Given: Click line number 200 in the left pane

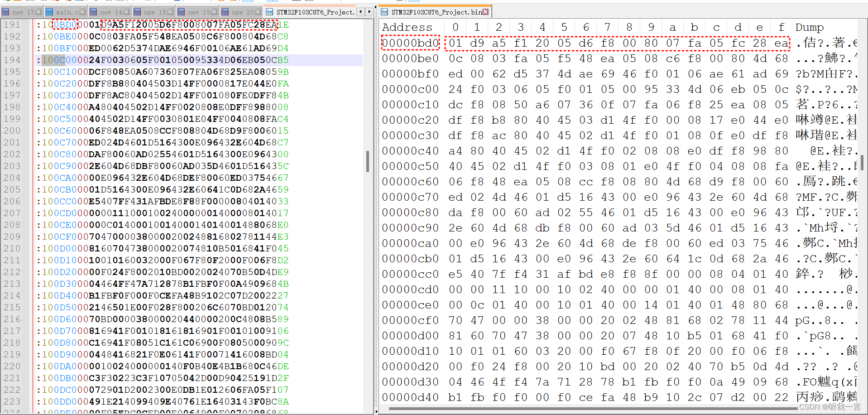Looking at the screenshot, I should point(12,130).
